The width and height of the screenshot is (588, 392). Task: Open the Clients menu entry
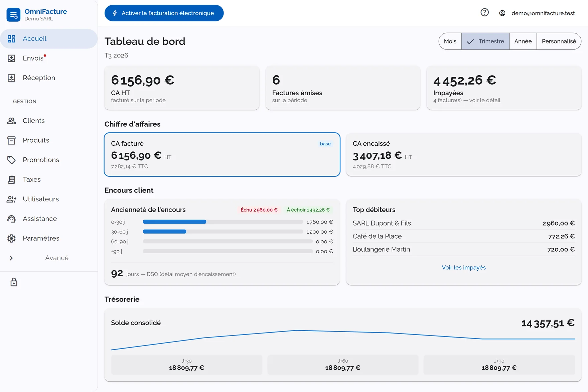[x=49, y=121]
